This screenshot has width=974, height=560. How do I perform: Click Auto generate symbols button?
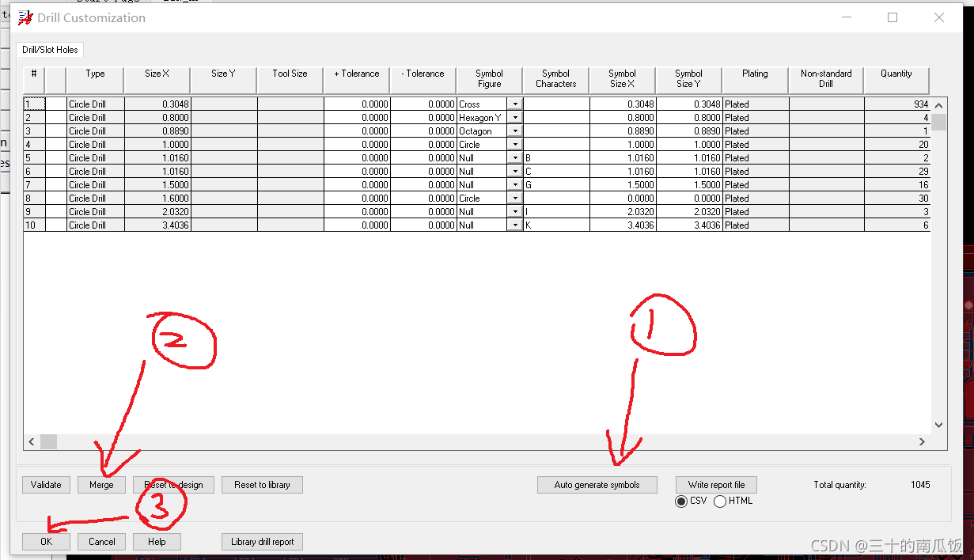click(597, 485)
